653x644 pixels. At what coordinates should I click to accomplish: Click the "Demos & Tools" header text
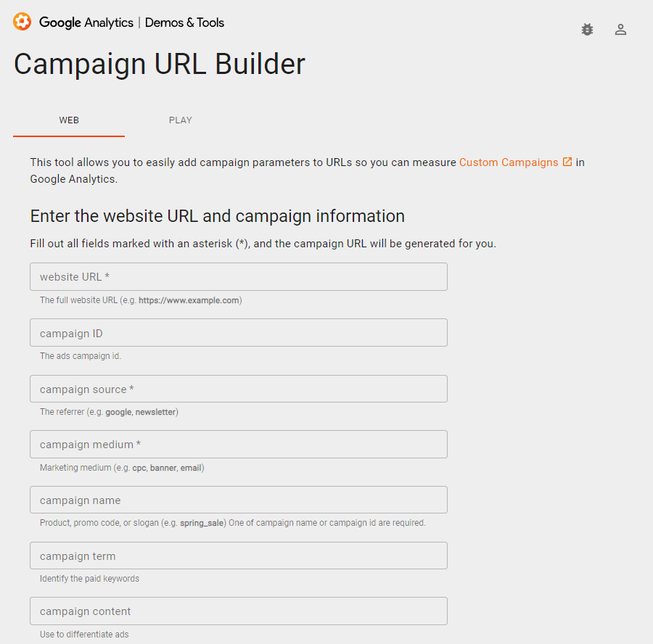184,22
